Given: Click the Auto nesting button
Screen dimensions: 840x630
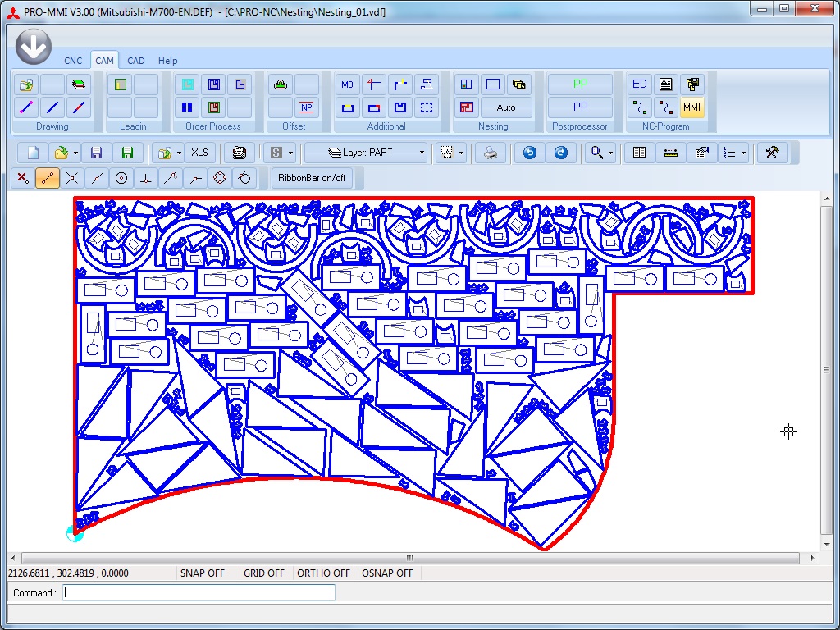Looking at the screenshot, I should (506, 107).
